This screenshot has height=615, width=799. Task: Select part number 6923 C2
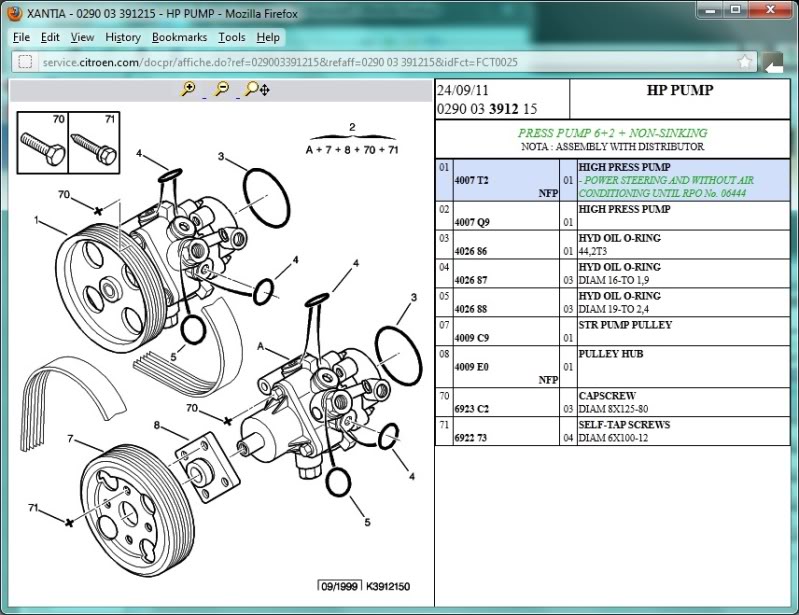click(x=471, y=409)
